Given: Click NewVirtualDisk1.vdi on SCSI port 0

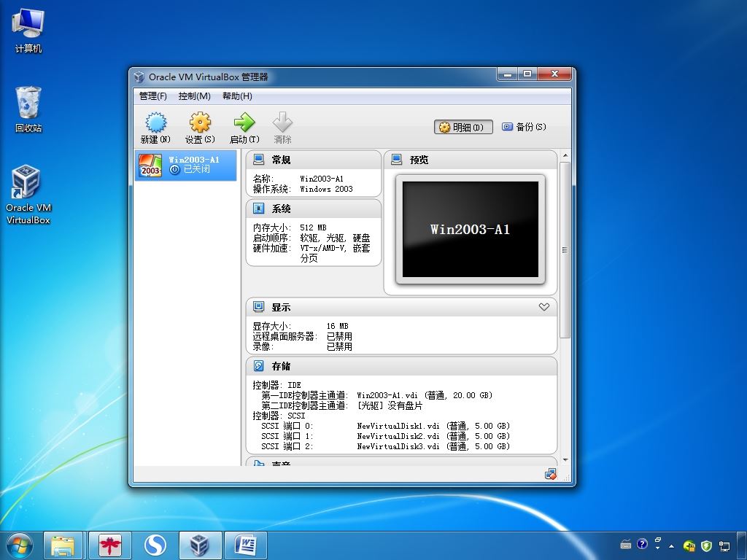Looking at the screenshot, I should (x=433, y=426).
